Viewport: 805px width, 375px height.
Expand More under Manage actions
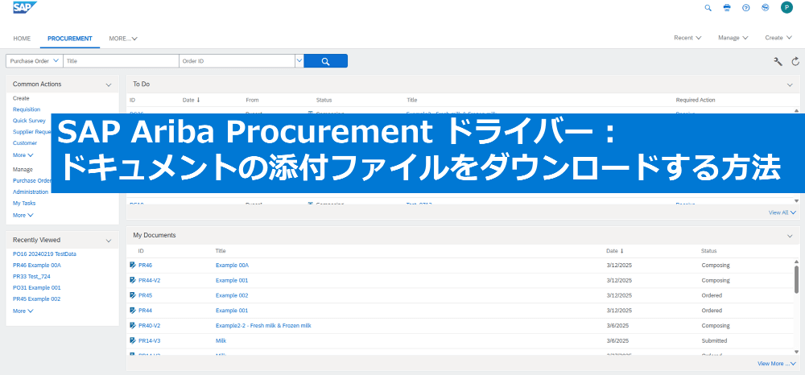23,215
